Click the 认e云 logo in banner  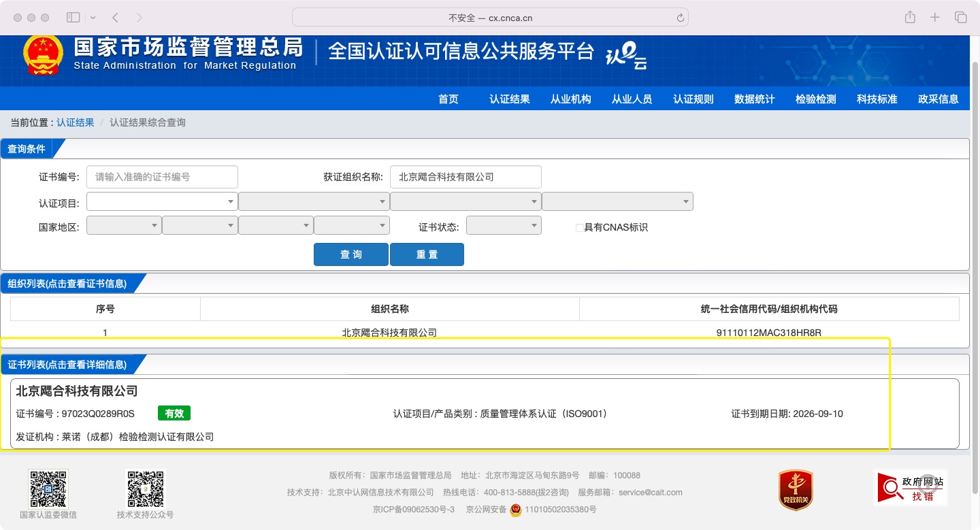pos(626,56)
